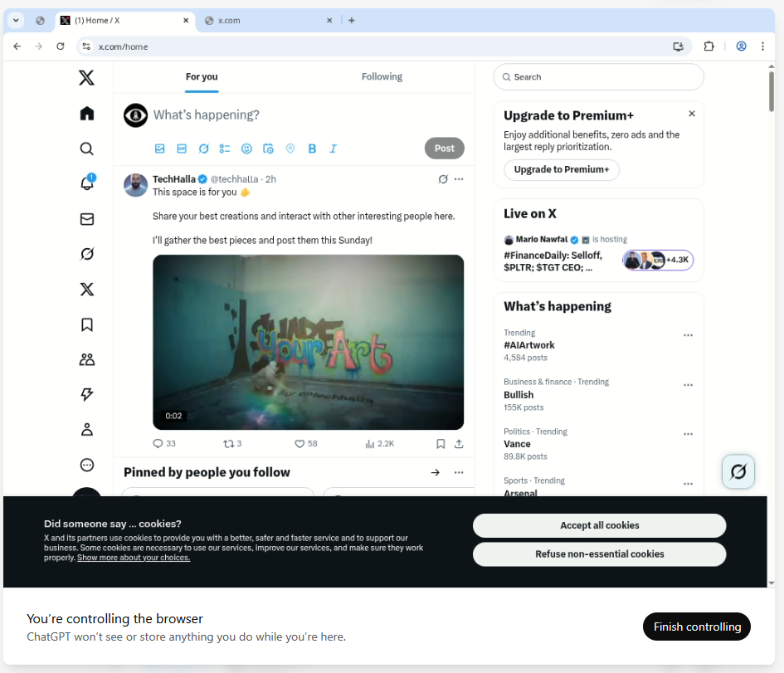The width and height of the screenshot is (784, 673).
Task: Like the TechHalla post
Action: (x=306, y=443)
